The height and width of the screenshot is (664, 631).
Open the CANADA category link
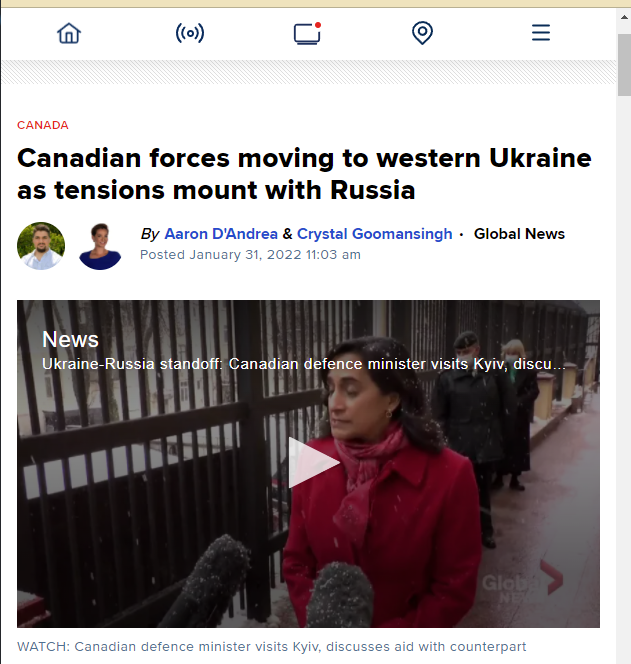tap(43, 125)
